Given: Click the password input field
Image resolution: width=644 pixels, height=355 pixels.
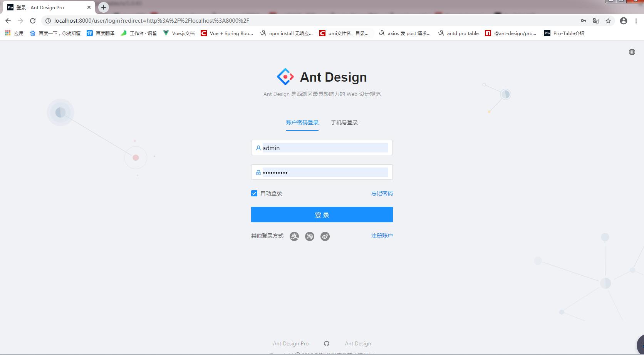Looking at the screenshot, I should [322, 172].
